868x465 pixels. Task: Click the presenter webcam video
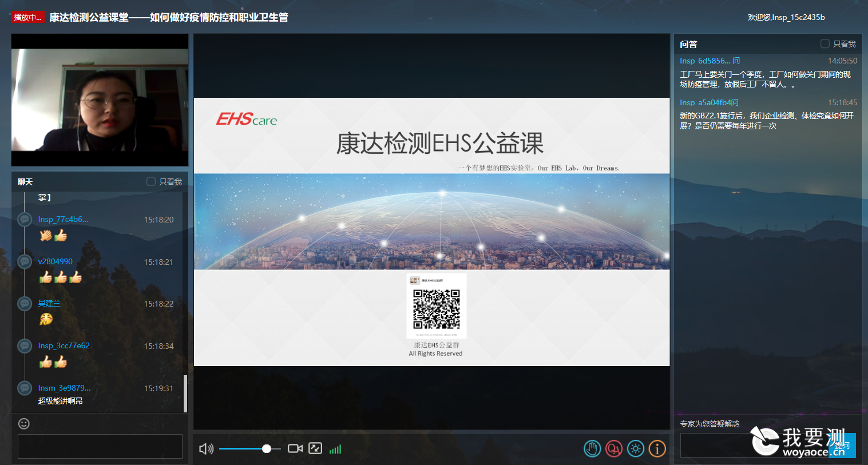[x=100, y=100]
